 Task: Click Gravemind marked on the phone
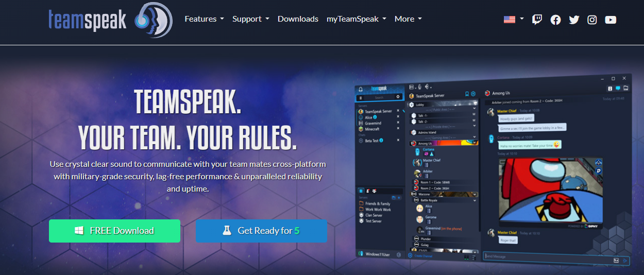(x=443, y=228)
